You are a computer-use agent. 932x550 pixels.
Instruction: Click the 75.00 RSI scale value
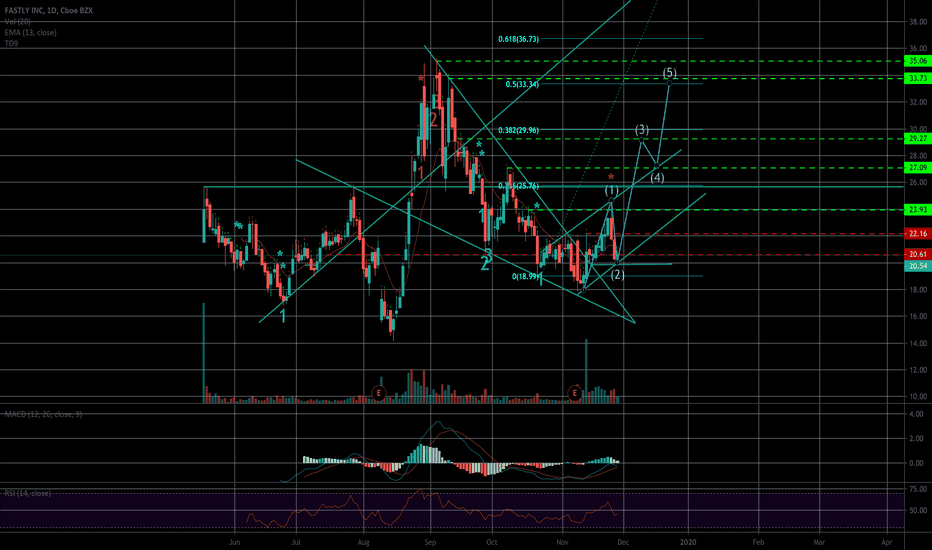(918, 489)
